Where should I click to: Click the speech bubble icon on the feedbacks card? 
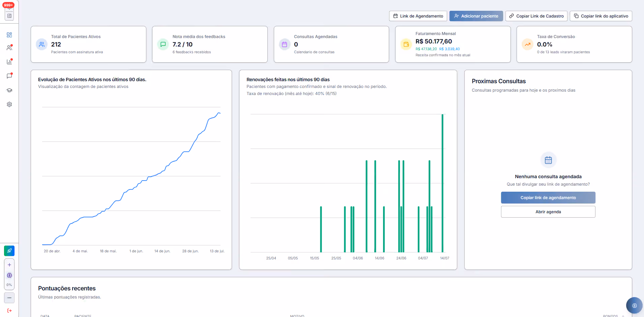163,44
